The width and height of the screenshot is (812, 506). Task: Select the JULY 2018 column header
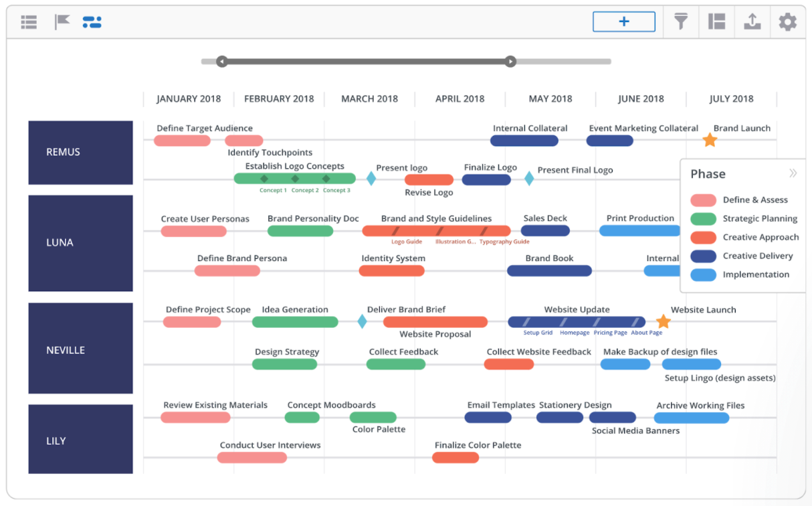tap(731, 98)
